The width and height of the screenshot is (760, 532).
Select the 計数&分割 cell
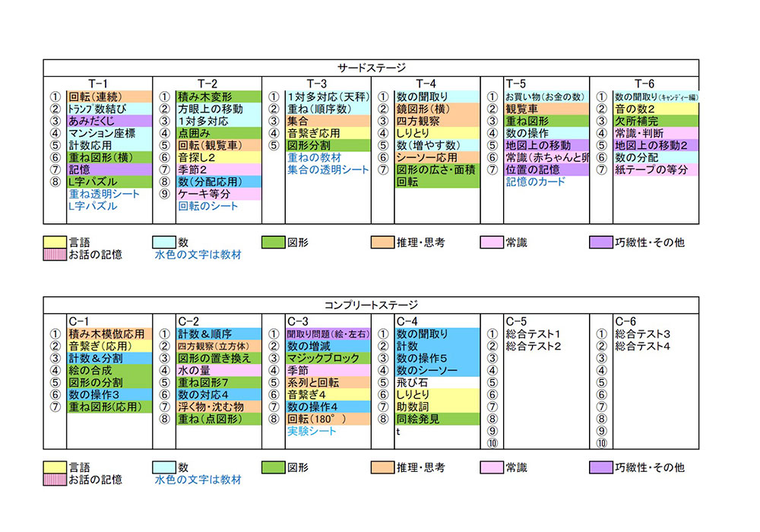click(109, 358)
